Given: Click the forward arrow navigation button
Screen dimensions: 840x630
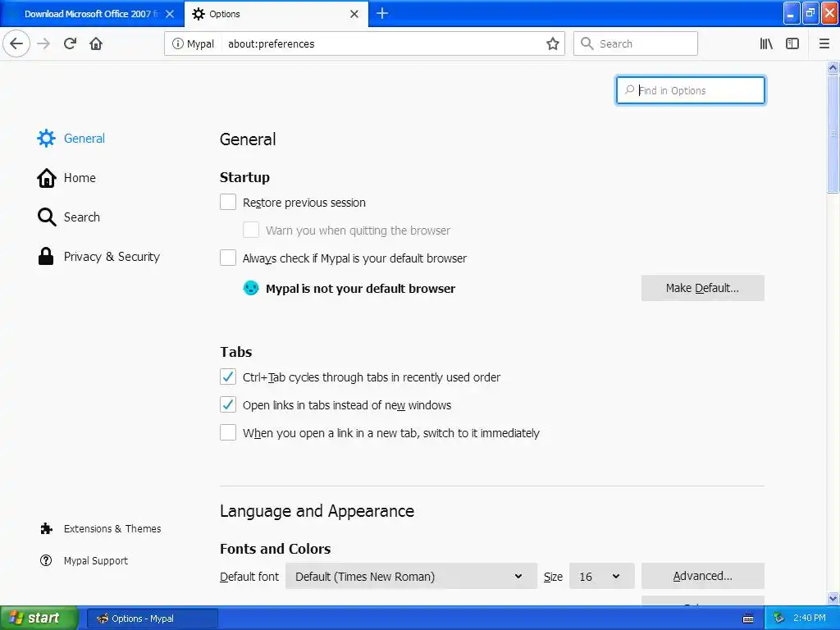Looking at the screenshot, I should (43, 43).
